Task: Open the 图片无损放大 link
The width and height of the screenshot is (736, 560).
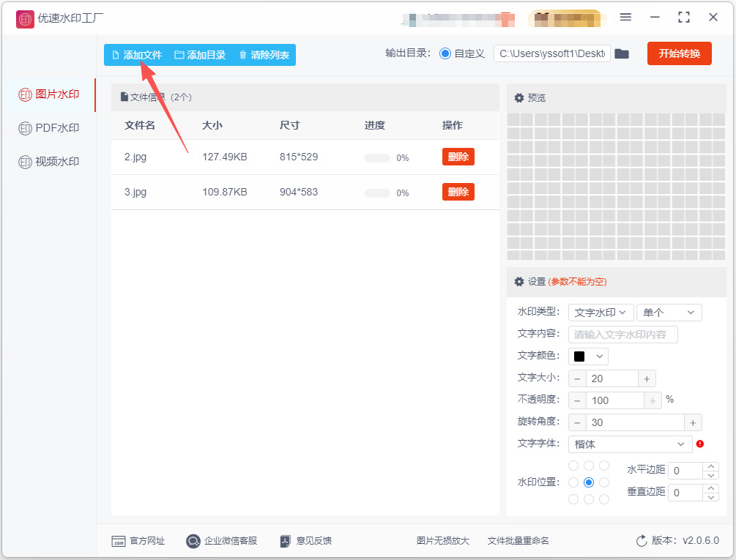Action: (442, 541)
